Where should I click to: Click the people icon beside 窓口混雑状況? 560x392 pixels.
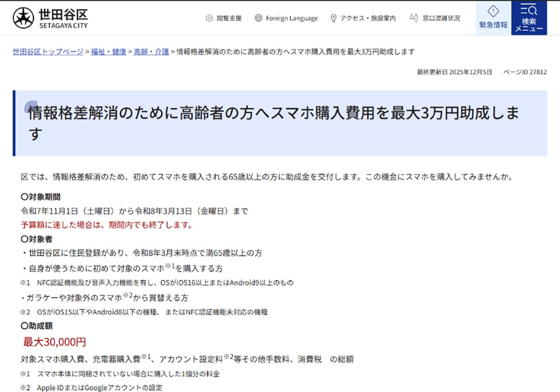tap(413, 18)
